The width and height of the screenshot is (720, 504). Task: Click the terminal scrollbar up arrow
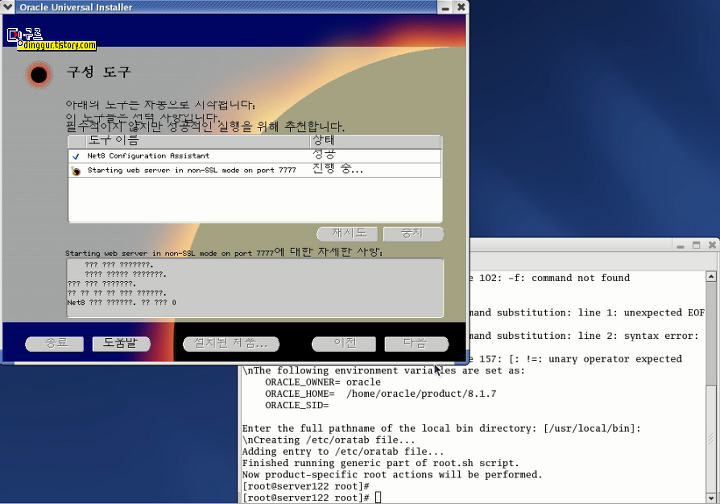pos(711,276)
